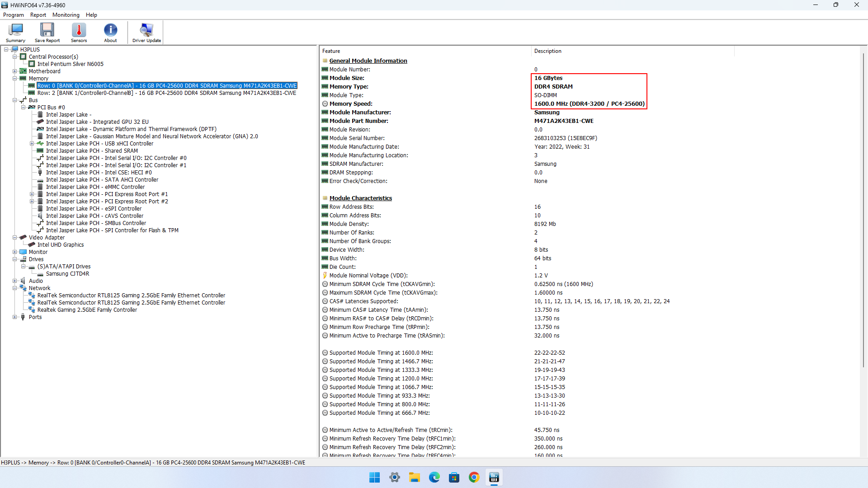Open the Program menu
Viewport: 868px width, 488px height.
[14, 15]
